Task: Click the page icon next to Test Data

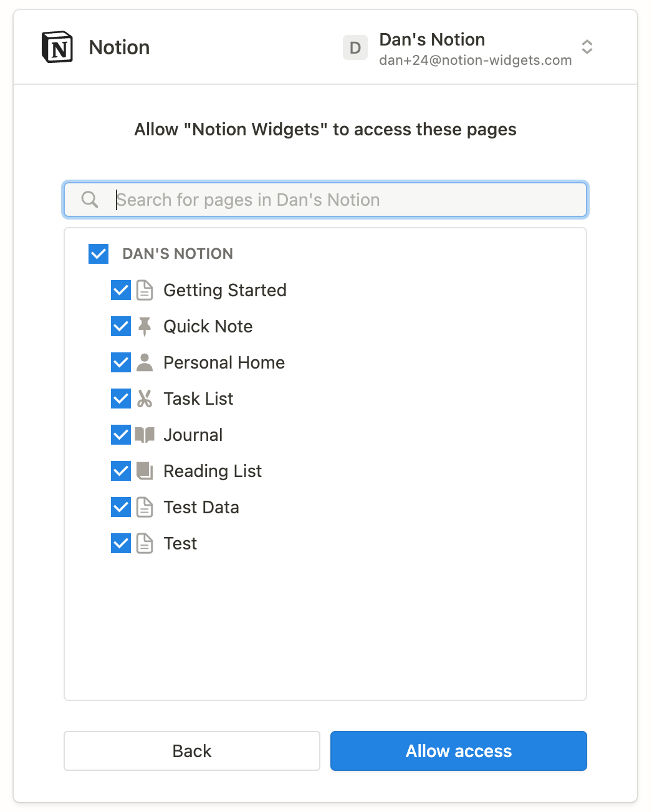Action: point(144,507)
